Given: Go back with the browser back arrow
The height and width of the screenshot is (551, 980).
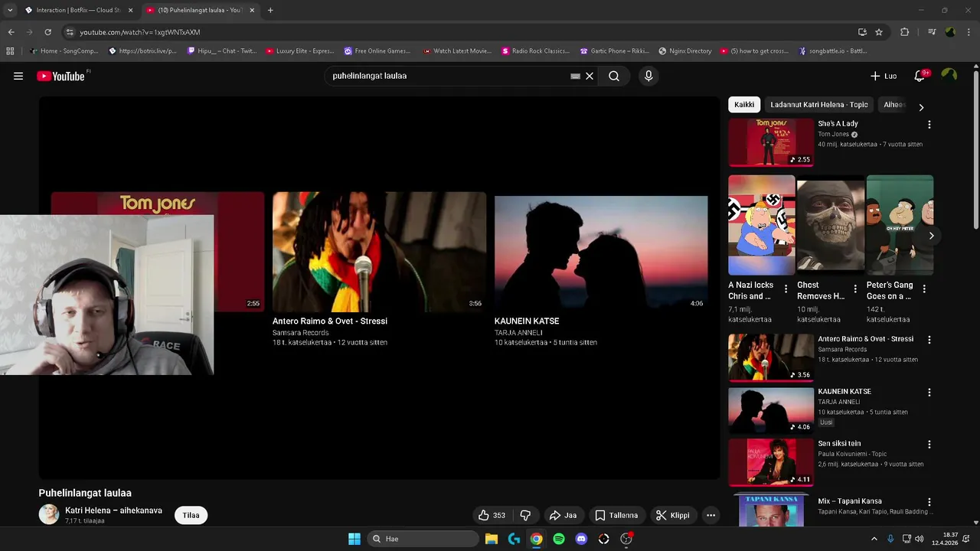Looking at the screenshot, I should pyautogui.click(x=11, y=32).
